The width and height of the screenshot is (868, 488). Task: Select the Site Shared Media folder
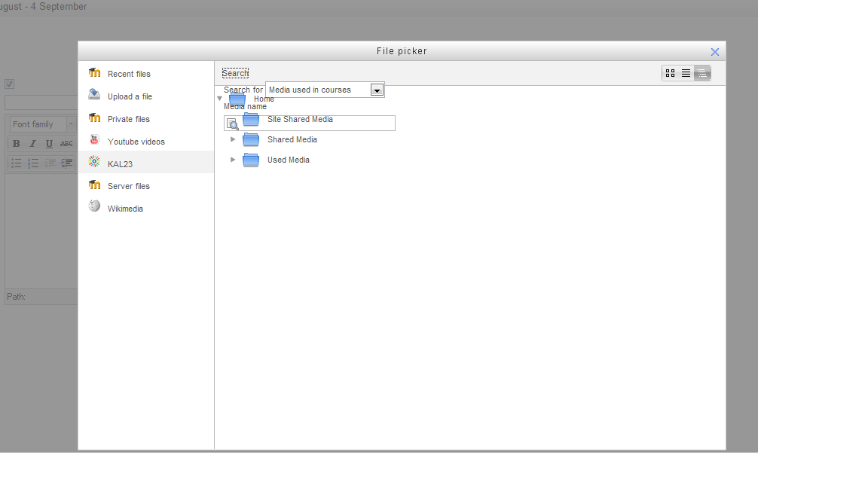[300, 119]
